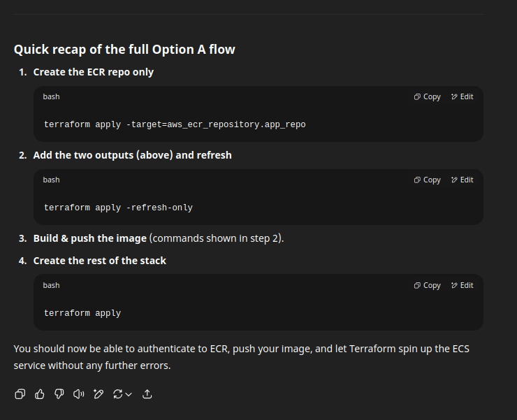This screenshot has width=517, height=420.
Task: Edit the aws_ecr_repository code block
Action: 463,96
